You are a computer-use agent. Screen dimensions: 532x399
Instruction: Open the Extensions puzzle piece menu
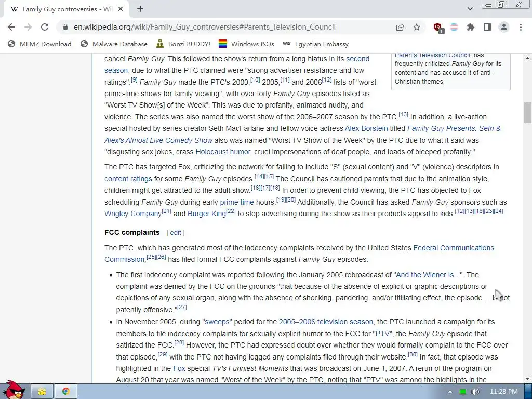471,27
